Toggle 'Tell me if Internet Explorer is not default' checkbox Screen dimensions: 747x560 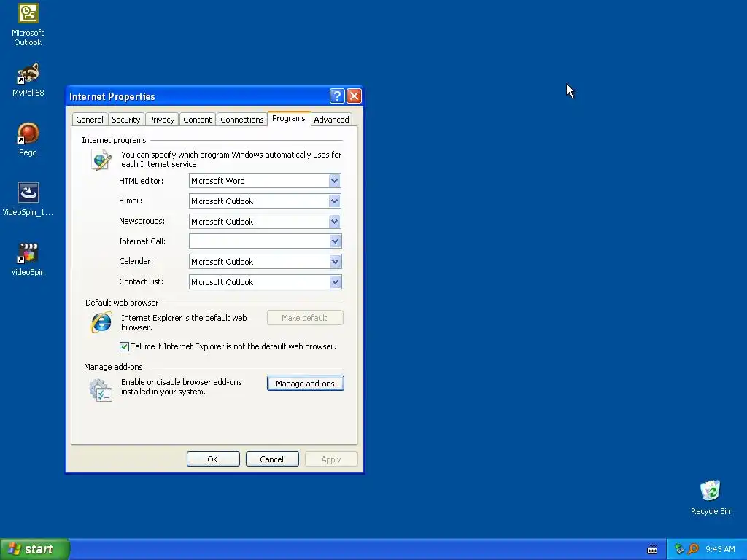tap(124, 346)
